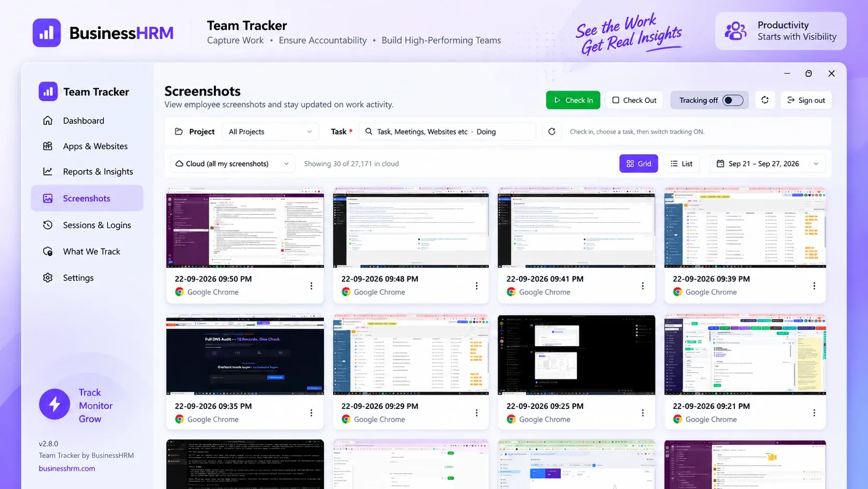Viewport: 868px width, 489px height.
Task: Open the 22-09-2026 09:48 PM screenshot thumbnail
Action: click(x=411, y=228)
